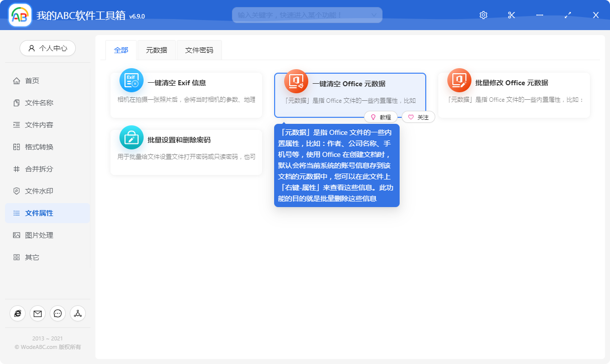This screenshot has width=610, height=364.
Task: Expand the search keyword dropdown arrow
Action: (x=374, y=15)
